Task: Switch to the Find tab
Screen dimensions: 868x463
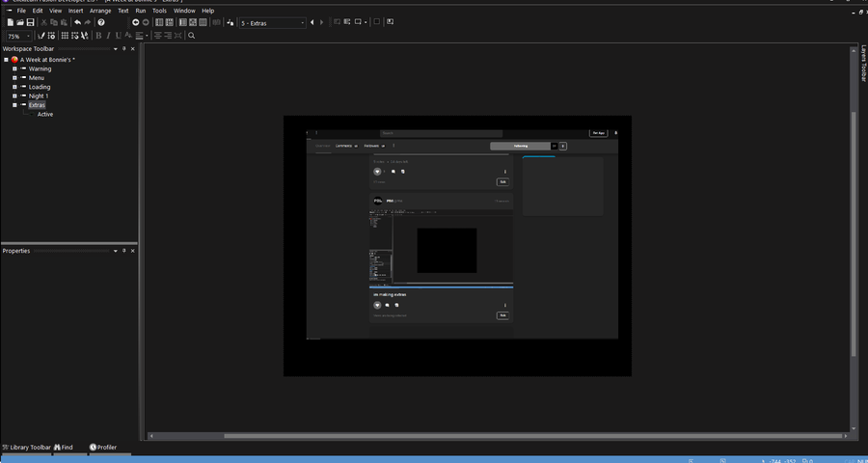Action: (63, 448)
